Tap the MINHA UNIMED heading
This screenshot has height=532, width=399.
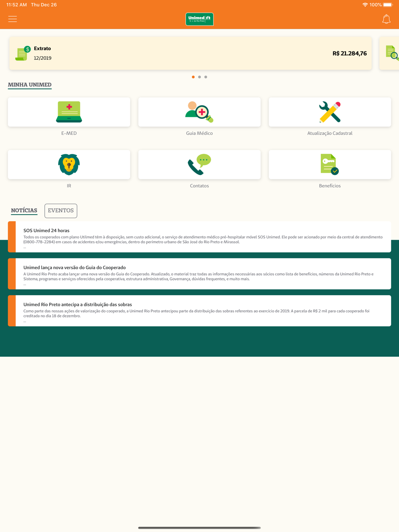pyautogui.click(x=30, y=85)
